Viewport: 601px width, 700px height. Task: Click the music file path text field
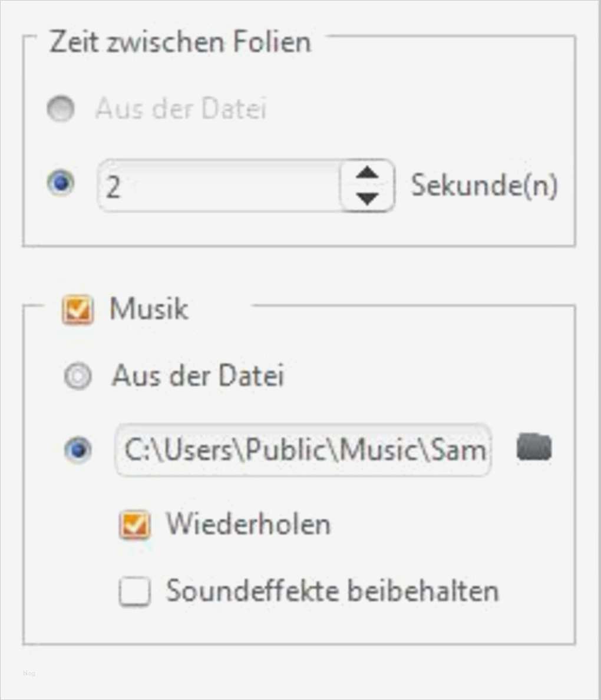[x=303, y=450]
